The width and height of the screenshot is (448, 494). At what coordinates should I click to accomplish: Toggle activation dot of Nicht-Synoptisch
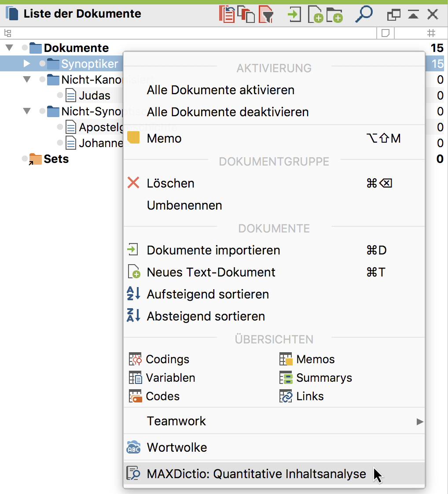(42, 111)
